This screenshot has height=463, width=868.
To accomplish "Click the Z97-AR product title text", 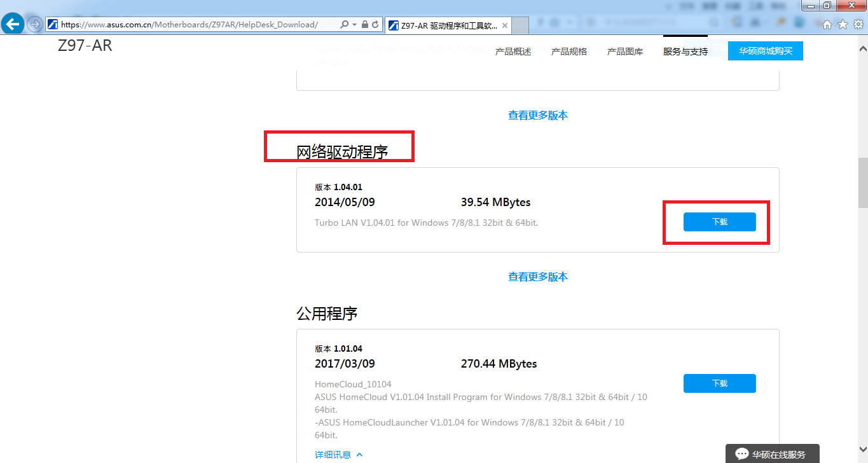I will (85, 46).
